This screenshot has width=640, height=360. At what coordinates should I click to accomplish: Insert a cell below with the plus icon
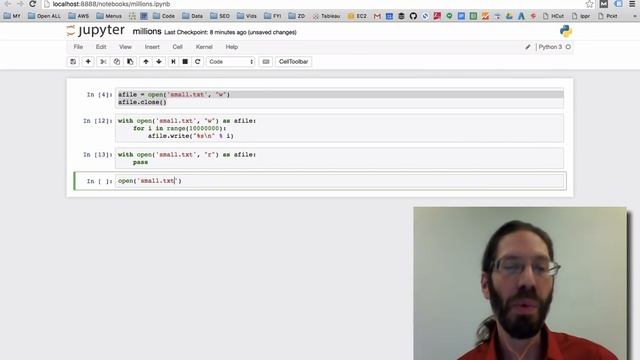[88, 62]
